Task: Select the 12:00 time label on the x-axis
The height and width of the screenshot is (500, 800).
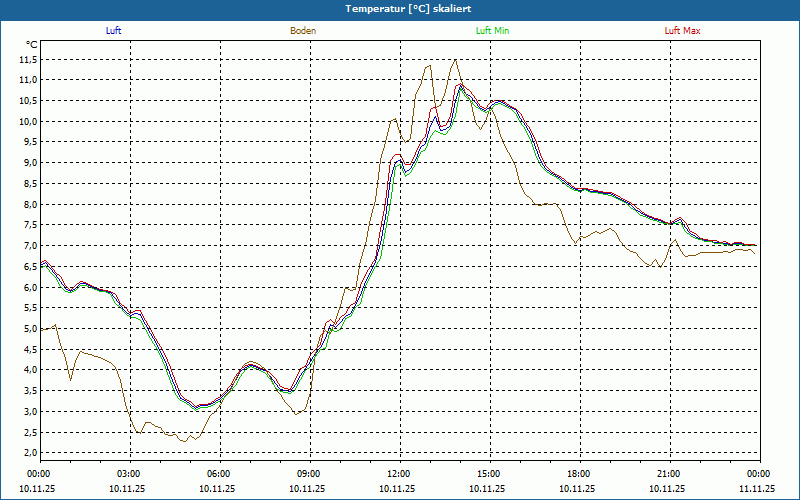Action: point(398,474)
